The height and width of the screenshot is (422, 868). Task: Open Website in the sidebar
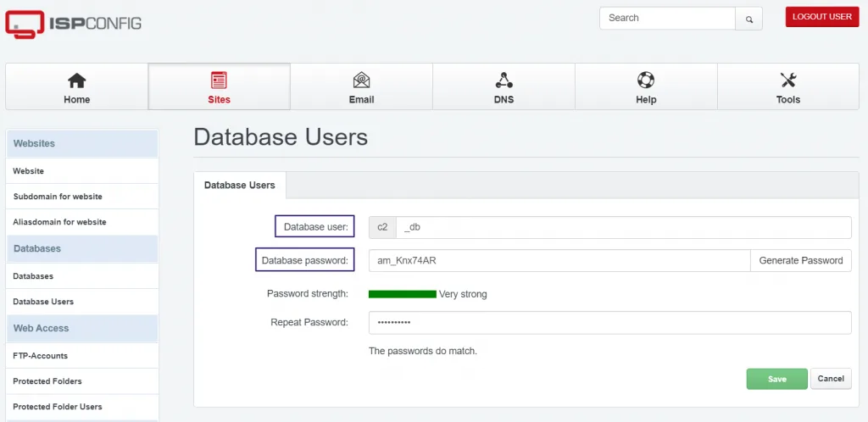click(82, 171)
